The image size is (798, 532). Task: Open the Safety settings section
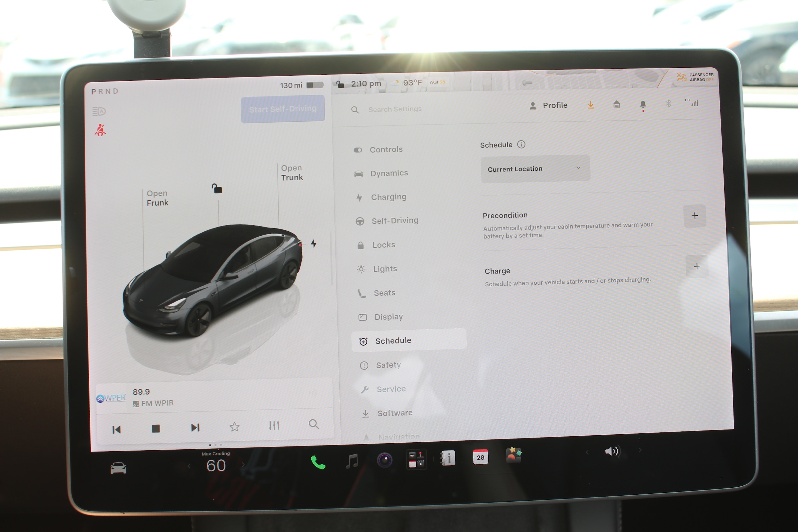(380, 365)
